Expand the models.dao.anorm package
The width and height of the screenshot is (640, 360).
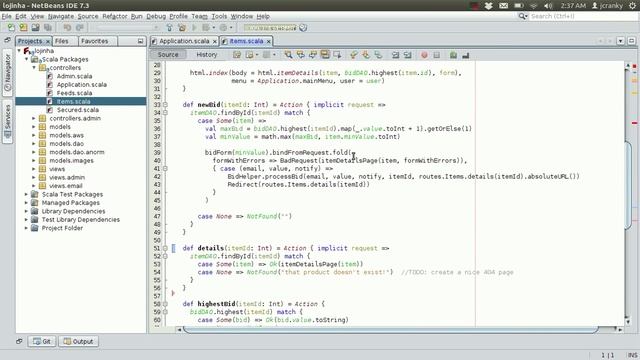pyautogui.click(x=34, y=152)
